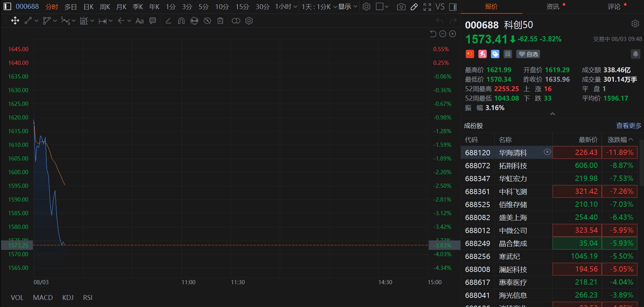Expand the range ruler tool dropdown arrow

111,21
